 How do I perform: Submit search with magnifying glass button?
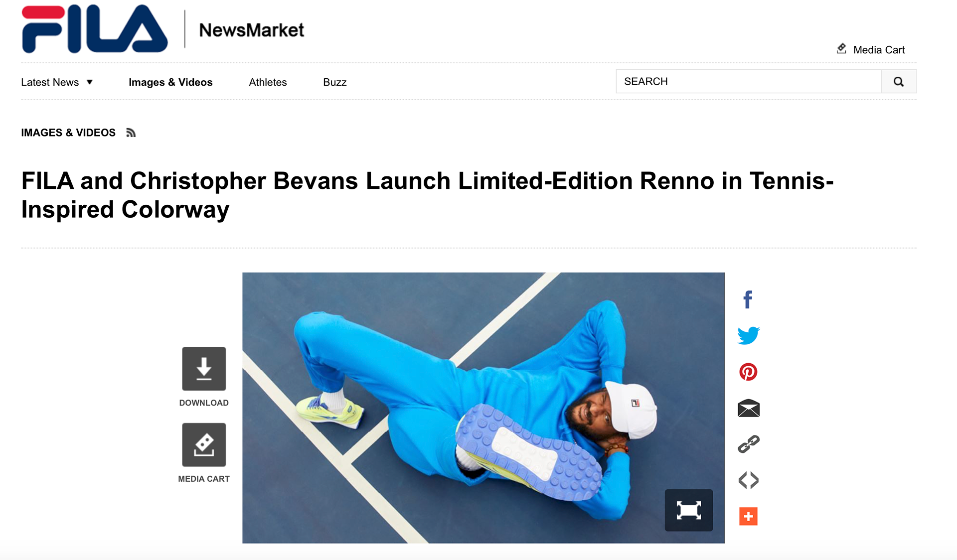pos(899,81)
